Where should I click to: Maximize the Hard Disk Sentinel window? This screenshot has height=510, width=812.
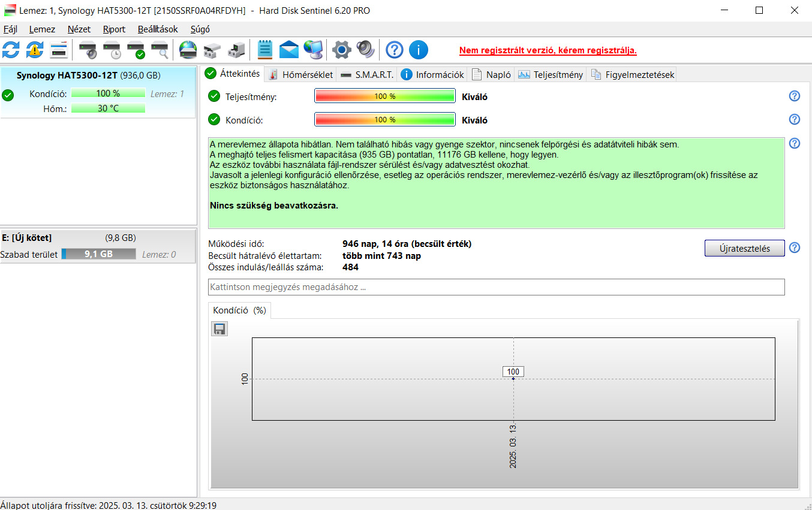pos(759,10)
